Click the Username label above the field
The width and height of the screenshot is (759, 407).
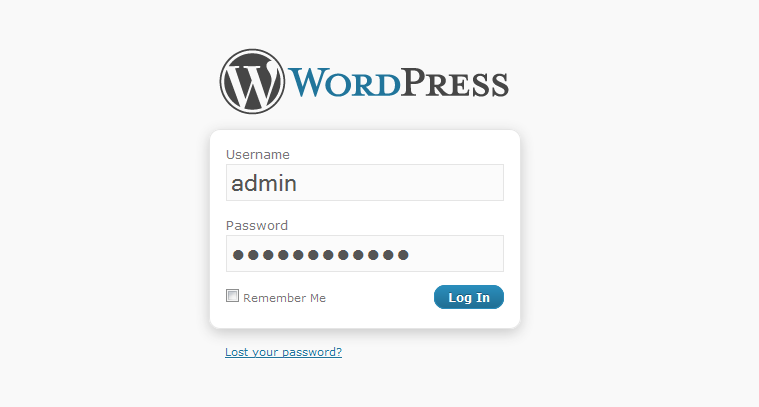258,154
